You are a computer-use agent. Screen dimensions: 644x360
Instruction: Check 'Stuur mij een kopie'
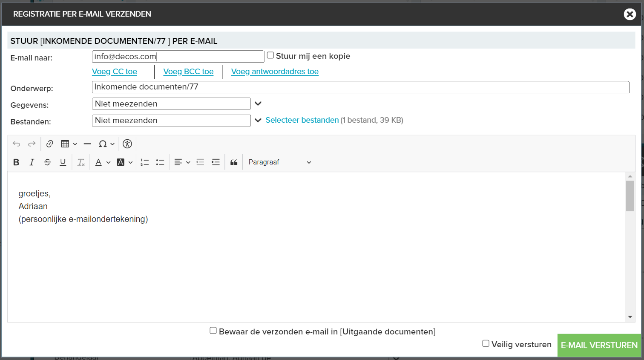click(270, 55)
